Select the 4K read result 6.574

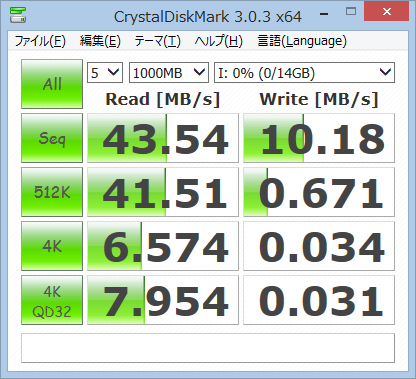tap(163, 246)
